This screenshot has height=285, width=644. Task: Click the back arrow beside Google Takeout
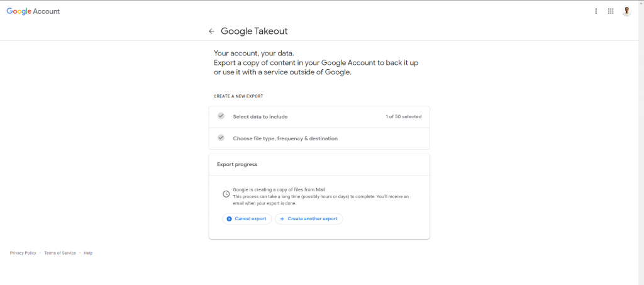[211, 31]
